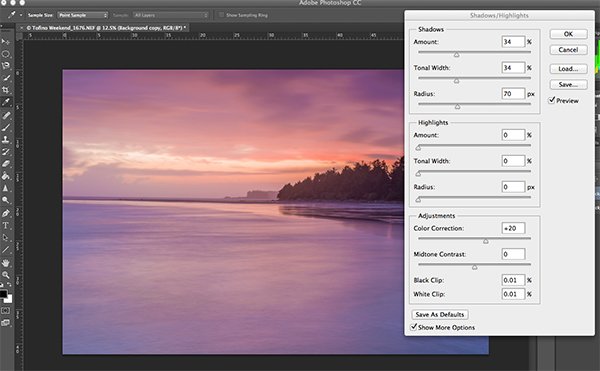Click the Shadows Amount input field

513,42
